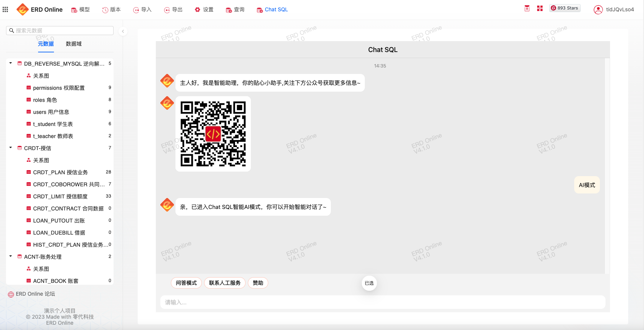Switch to the 元数据 tab
Image resolution: width=644 pixels, height=330 pixels.
pyautogui.click(x=46, y=44)
